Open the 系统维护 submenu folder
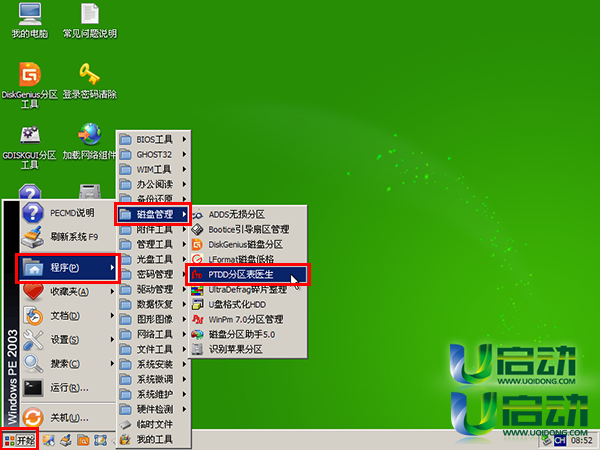Image resolution: width=600 pixels, height=450 pixels. pyautogui.click(x=153, y=394)
